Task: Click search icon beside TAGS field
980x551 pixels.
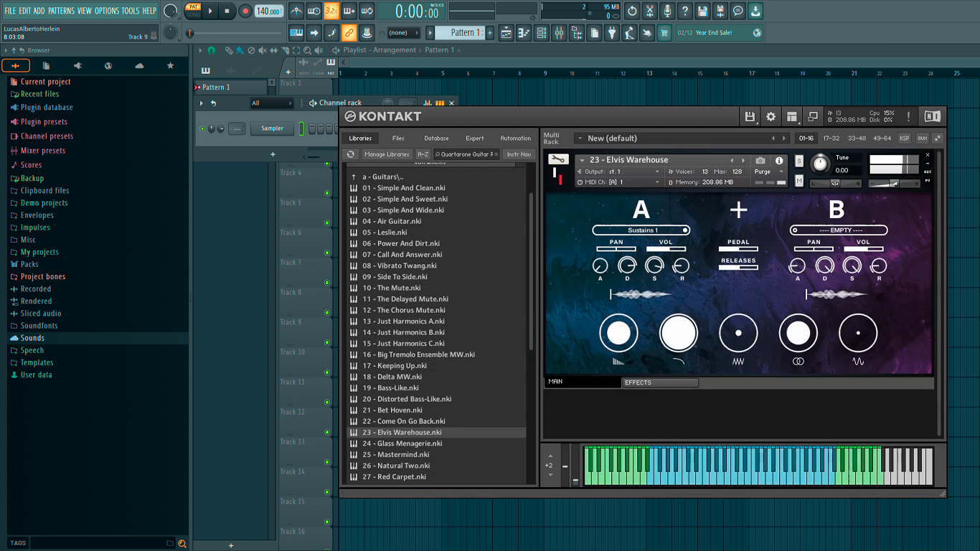Action: 182,543
